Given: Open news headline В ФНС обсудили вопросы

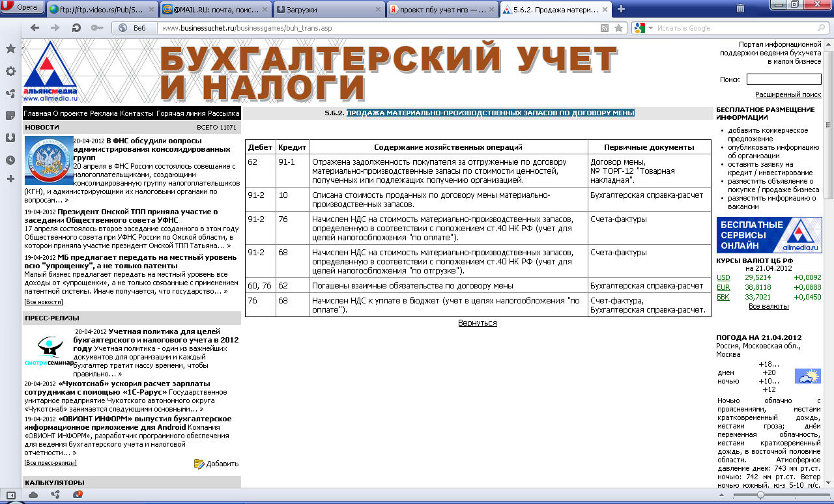Looking at the screenshot, I should (151, 149).
